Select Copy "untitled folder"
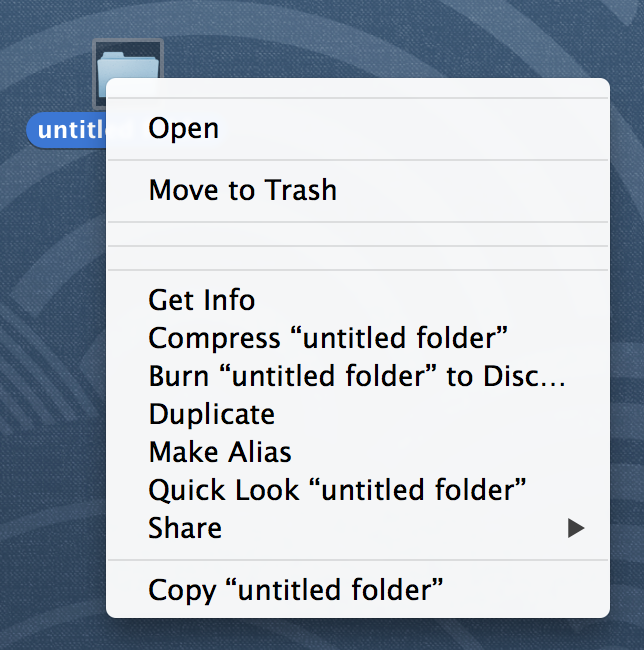This screenshot has width=644, height=650. pyautogui.click(x=358, y=590)
